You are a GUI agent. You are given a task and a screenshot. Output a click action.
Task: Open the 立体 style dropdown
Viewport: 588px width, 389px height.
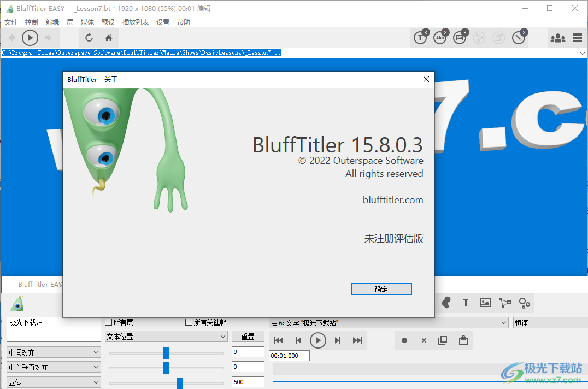click(54, 382)
